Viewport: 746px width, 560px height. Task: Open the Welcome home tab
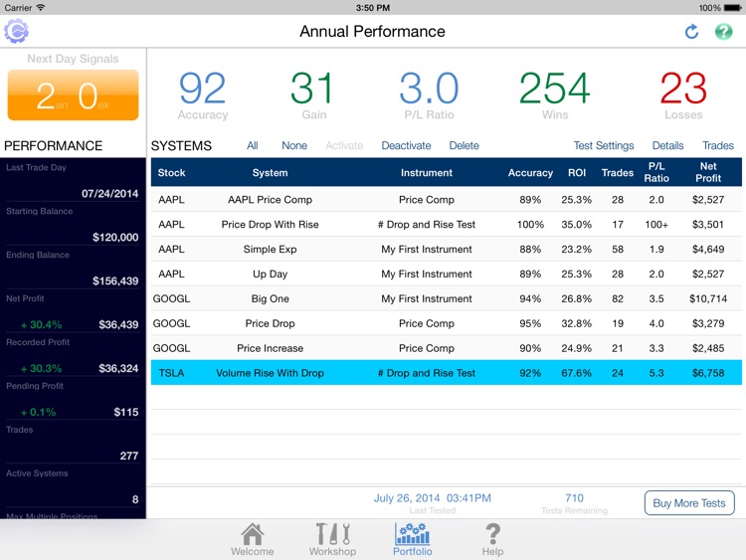point(253,539)
